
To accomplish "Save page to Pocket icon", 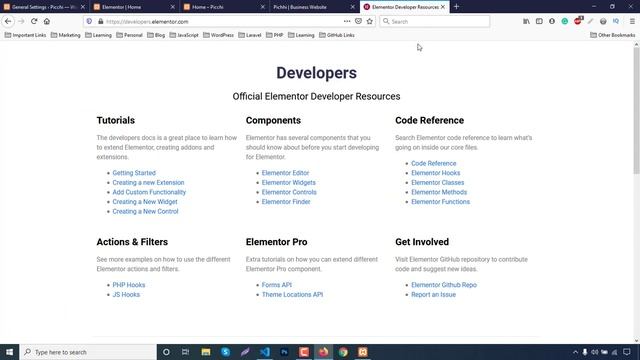I will (358, 21).
